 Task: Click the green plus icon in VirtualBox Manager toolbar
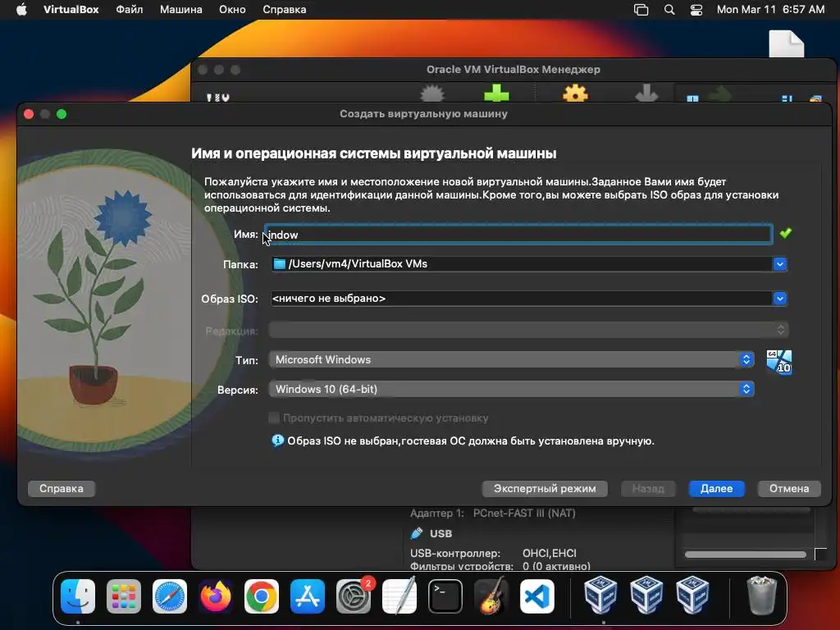click(496, 94)
